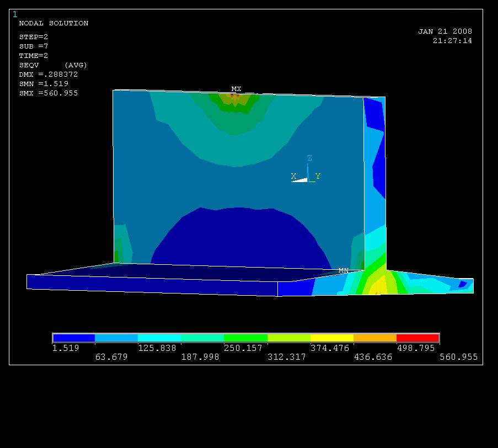498x448 pixels.
Task: Click the SMN =1.519 value
Action: pyautogui.click(x=44, y=83)
